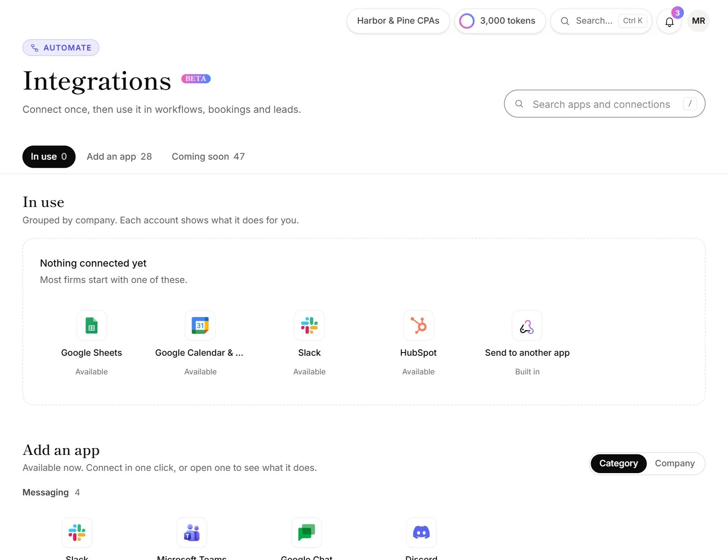Open the global Search Ctrl K box
This screenshot has height=560, width=728.
pos(601,21)
